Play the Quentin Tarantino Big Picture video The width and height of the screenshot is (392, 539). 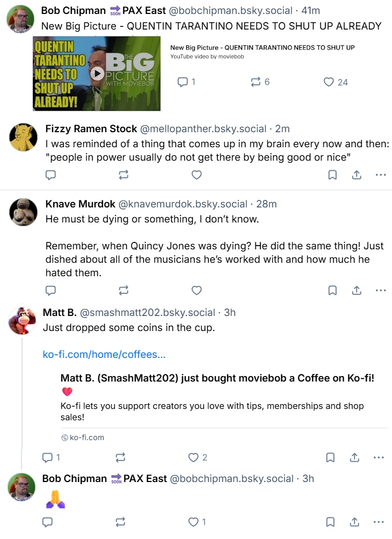pos(97,73)
